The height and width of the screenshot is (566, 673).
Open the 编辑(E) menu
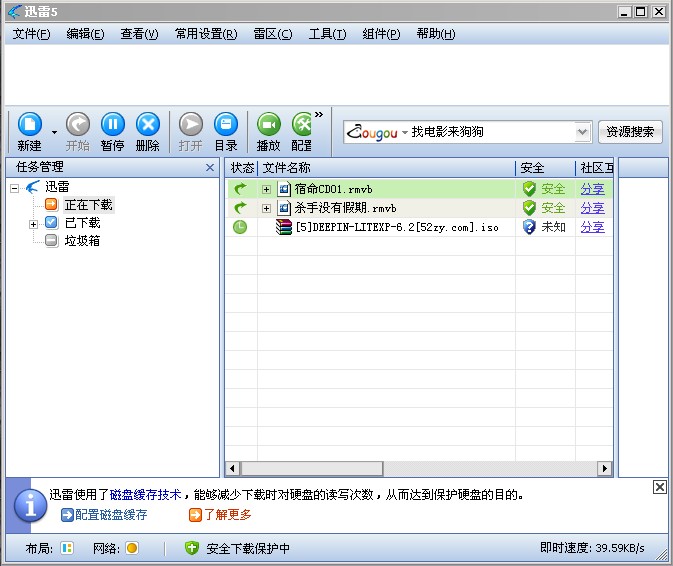85,33
